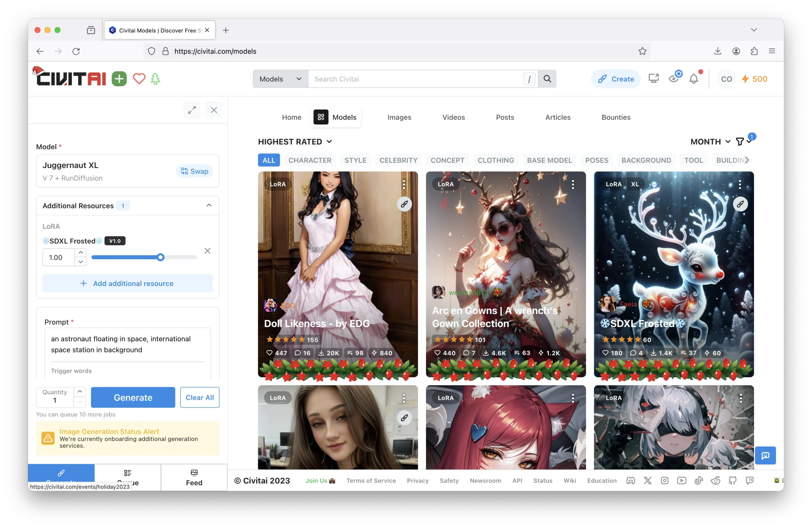Open the blue feedback chat icon

pos(765,455)
